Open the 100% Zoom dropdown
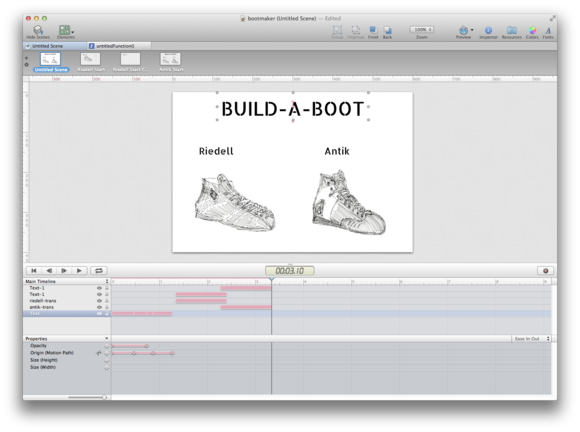 pos(421,29)
